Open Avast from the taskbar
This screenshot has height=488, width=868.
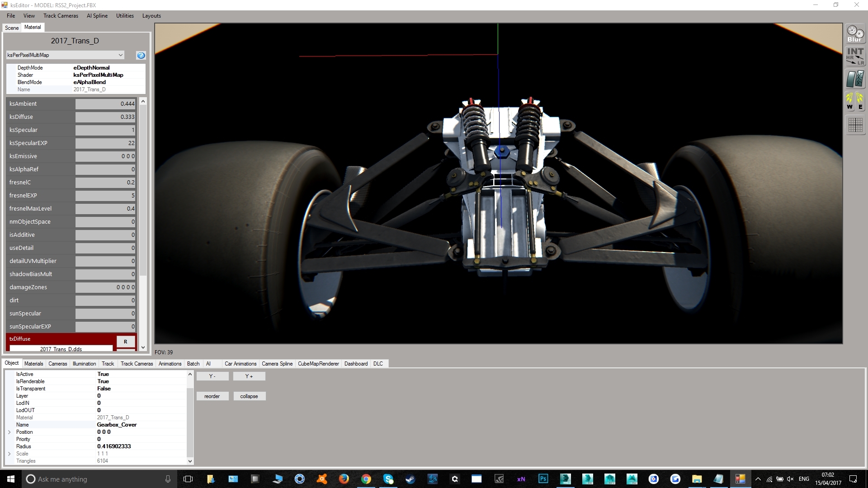[x=322, y=479]
